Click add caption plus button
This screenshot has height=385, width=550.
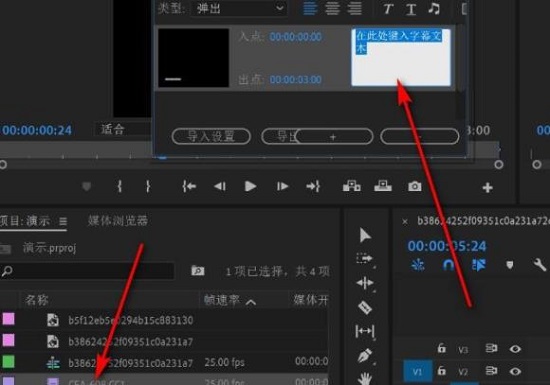[333, 136]
